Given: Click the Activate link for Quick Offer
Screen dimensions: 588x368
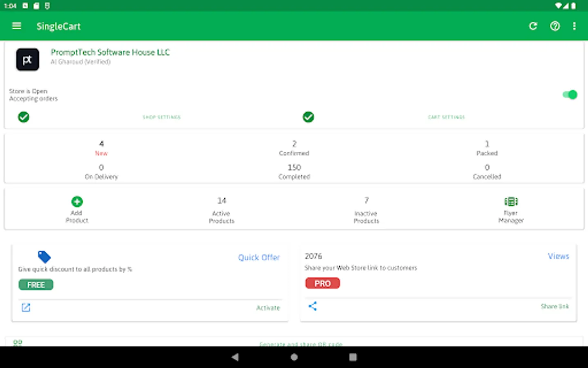Looking at the screenshot, I should (268, 307).
